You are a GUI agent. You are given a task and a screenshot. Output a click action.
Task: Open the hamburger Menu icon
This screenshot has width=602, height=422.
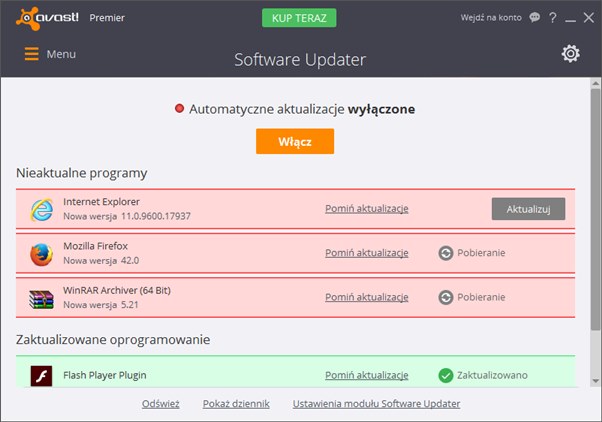coord(31,54)
